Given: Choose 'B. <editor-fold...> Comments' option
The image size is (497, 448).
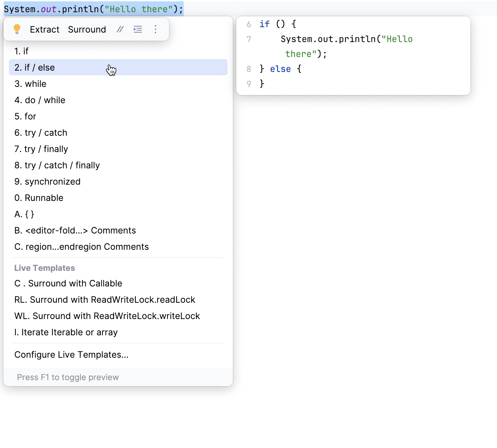Looking at the screenshot, I should click(75, 230).
